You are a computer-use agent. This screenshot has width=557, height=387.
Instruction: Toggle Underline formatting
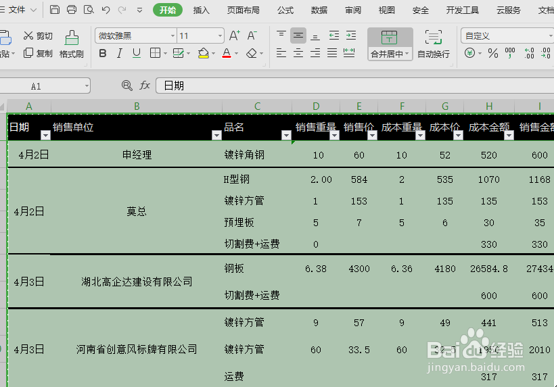click(136, 53)
